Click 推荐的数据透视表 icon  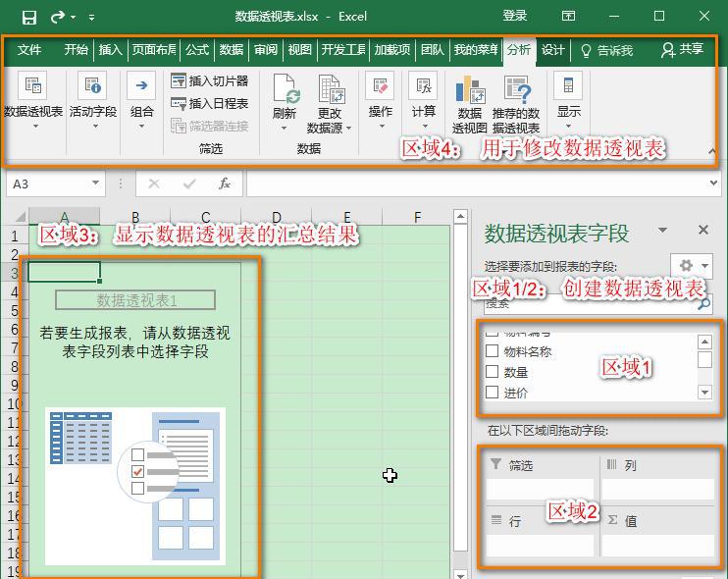pos(517,89)
